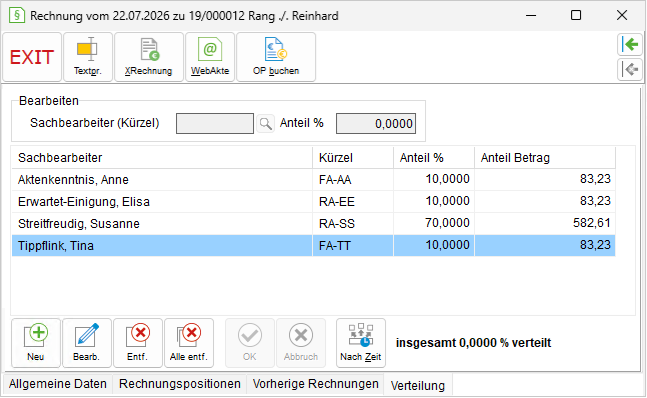This screenshot has height=398, width=647.
Task: Open the Rechnungspositionen tab
Action: pos(179,384)
